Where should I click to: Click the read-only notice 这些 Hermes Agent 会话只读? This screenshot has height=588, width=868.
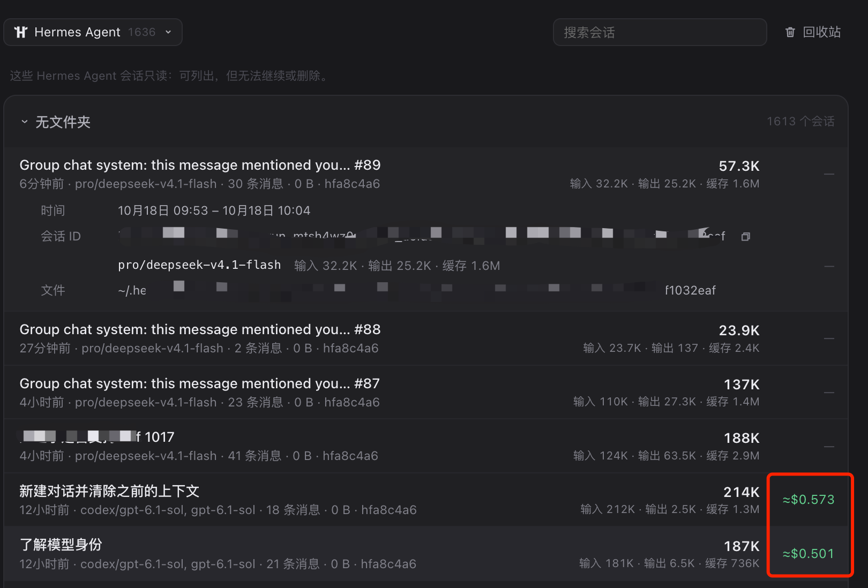tap(170, 76)
